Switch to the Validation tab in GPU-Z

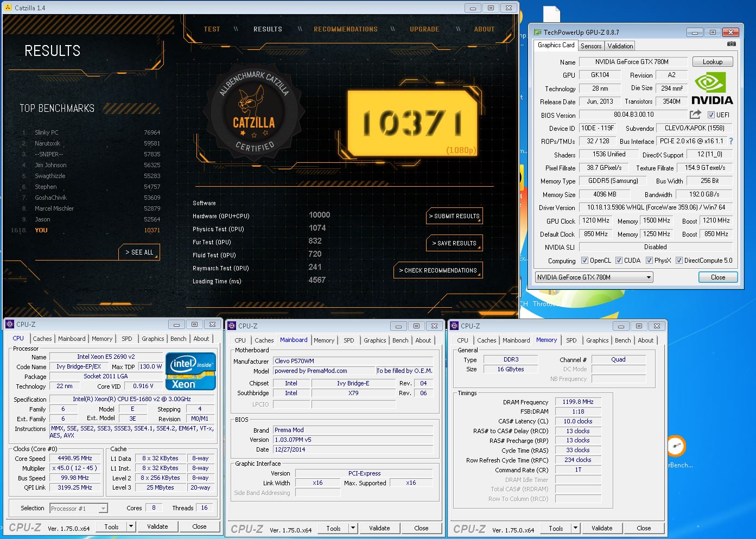620,46
